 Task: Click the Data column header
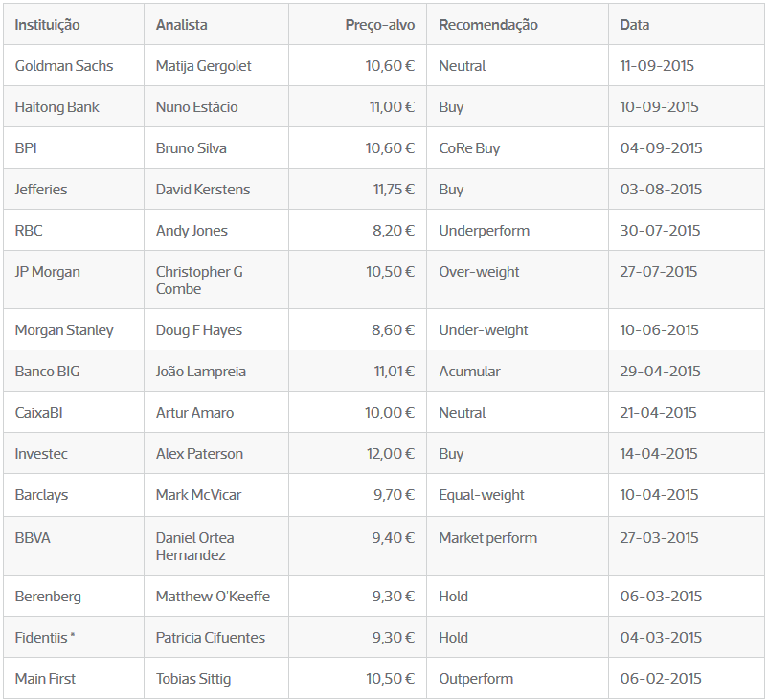(x=634, y=25)
